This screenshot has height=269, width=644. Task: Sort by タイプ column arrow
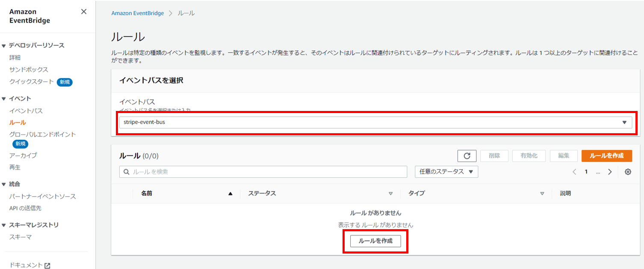point(542,194)
